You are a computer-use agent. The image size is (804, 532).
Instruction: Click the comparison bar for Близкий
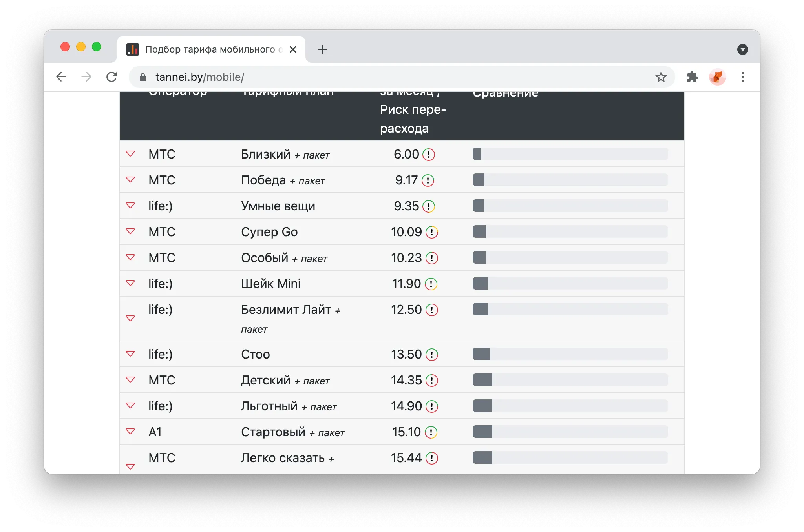570,154
